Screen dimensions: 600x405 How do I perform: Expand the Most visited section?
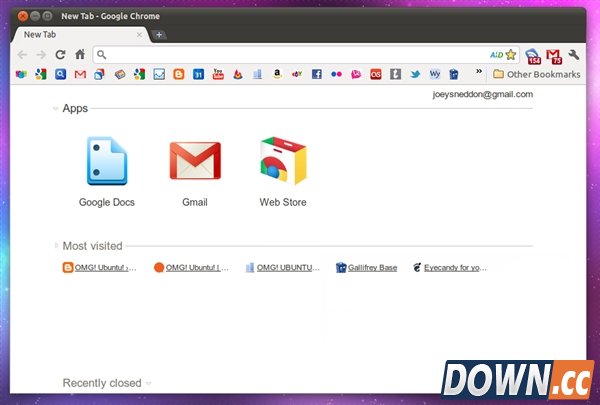(x=56, y=245)
